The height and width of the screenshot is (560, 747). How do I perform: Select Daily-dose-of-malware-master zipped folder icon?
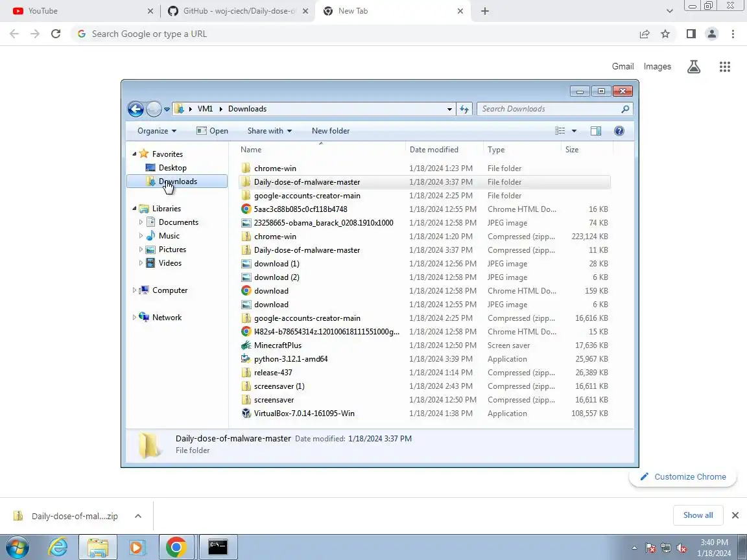click(x=246, y=250)
